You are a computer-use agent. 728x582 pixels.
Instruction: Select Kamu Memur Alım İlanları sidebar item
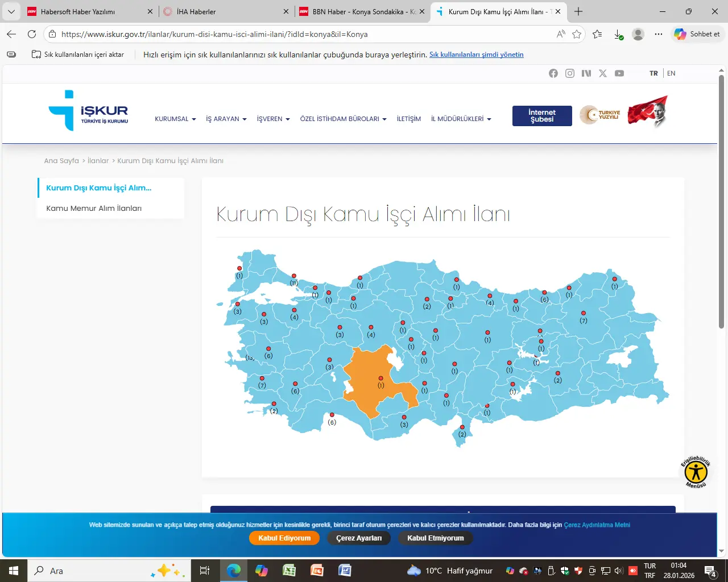point(94,209)
